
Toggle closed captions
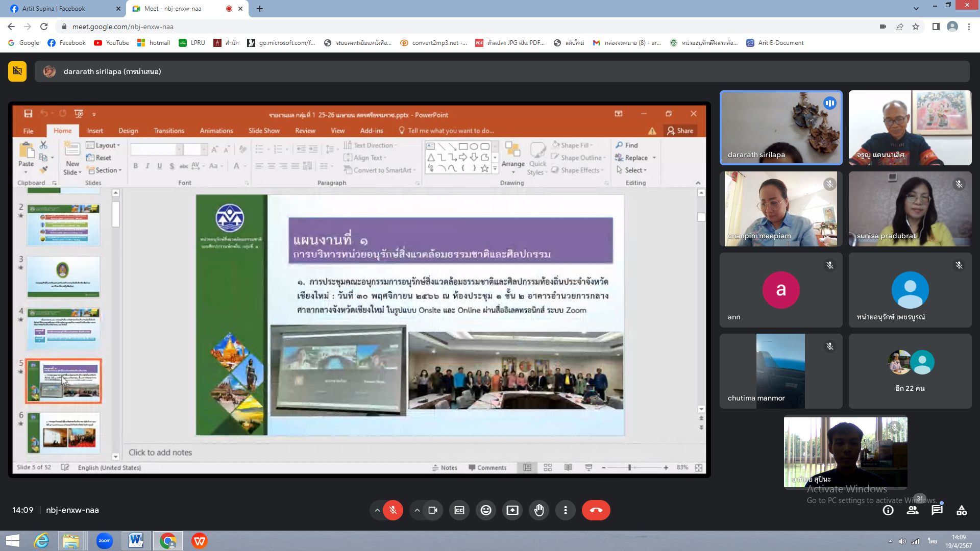click(x=459, y=510)
